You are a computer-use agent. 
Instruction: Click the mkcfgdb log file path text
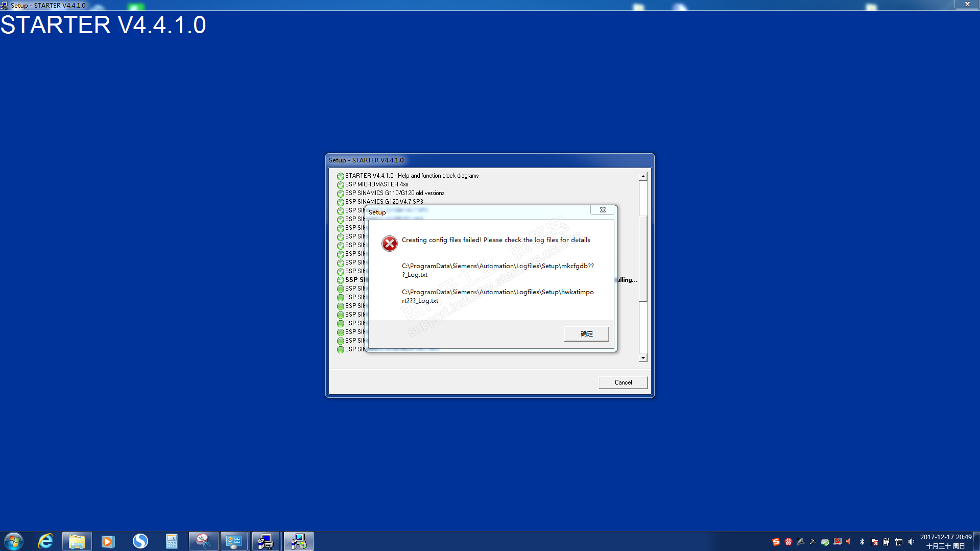pos(498,270)
